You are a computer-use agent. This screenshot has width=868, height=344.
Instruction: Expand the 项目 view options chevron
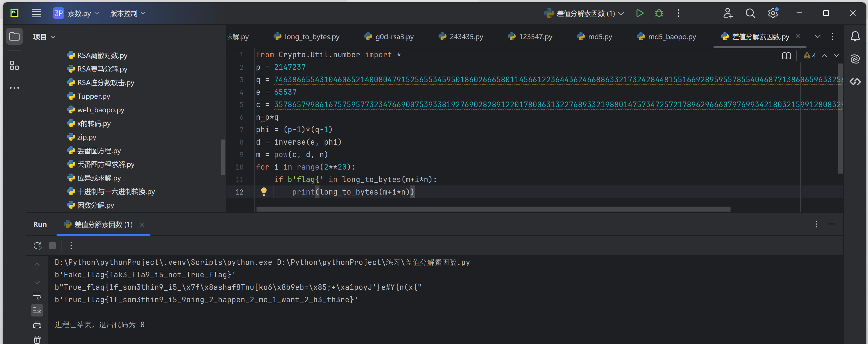(53, 37)
